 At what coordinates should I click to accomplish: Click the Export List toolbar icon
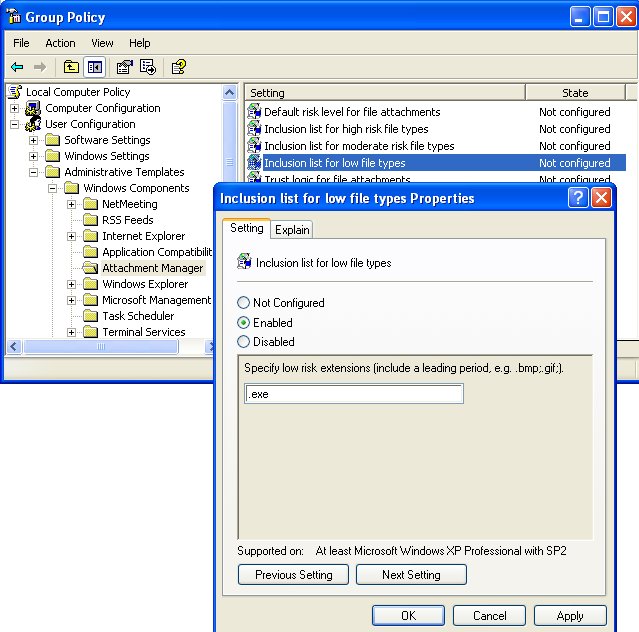pos(148,67)
